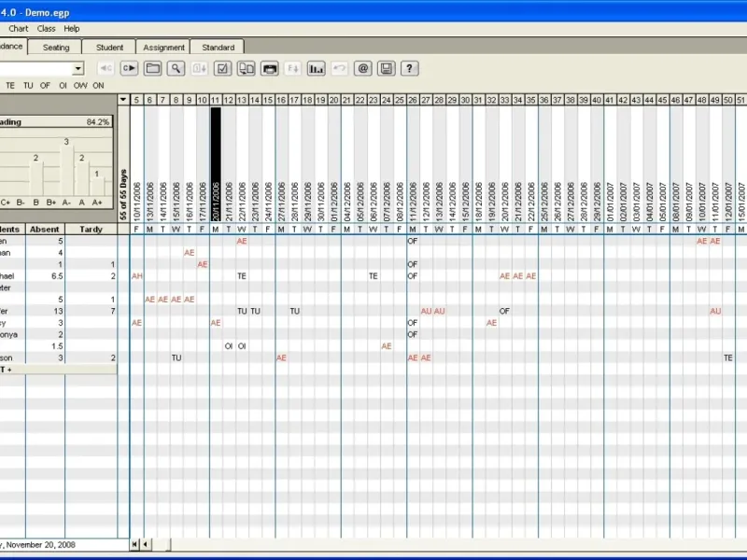Screen dimensions: 747x560
Task: Click the copy pages toolbar button
Action: (x=246, y=68)
